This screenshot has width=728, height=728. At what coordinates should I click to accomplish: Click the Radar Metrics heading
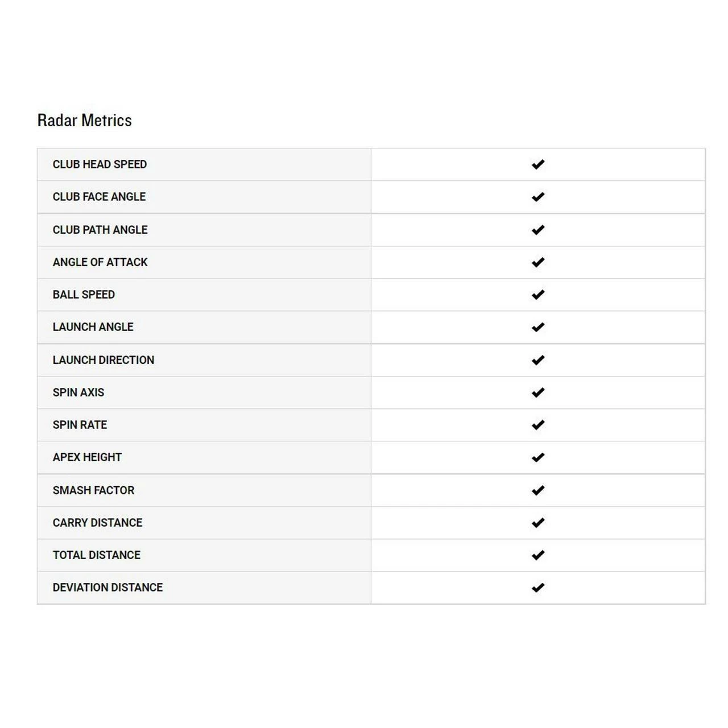[x=84, y=121]
